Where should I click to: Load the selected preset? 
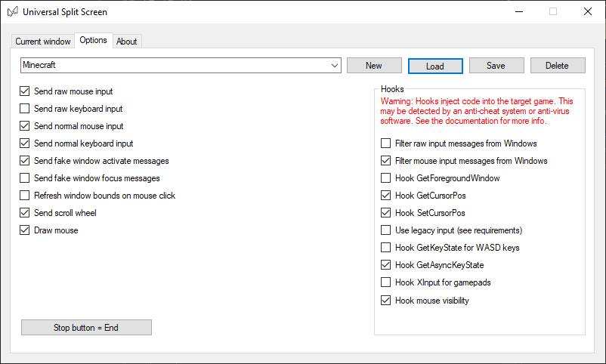point(435,66)
